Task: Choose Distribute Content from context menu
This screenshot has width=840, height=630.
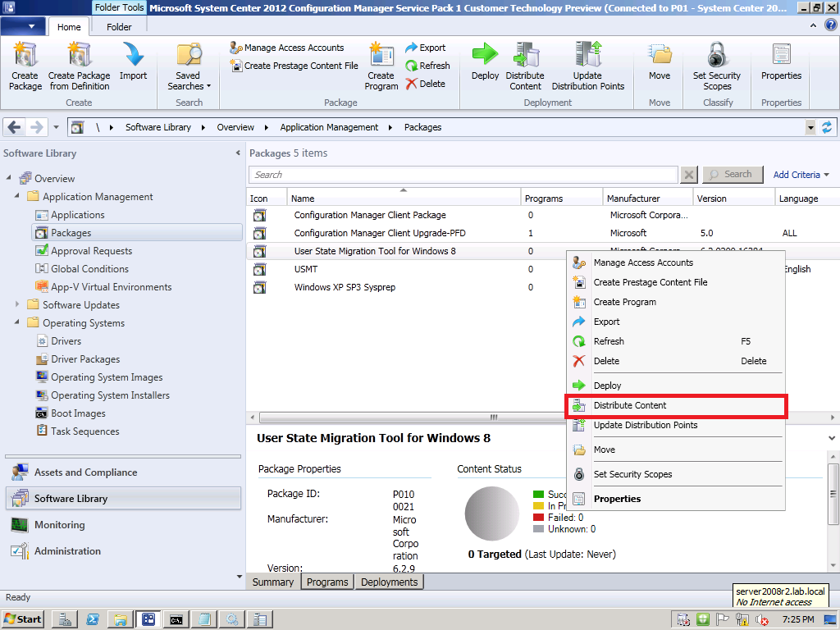Action: (x=676, y=405)
